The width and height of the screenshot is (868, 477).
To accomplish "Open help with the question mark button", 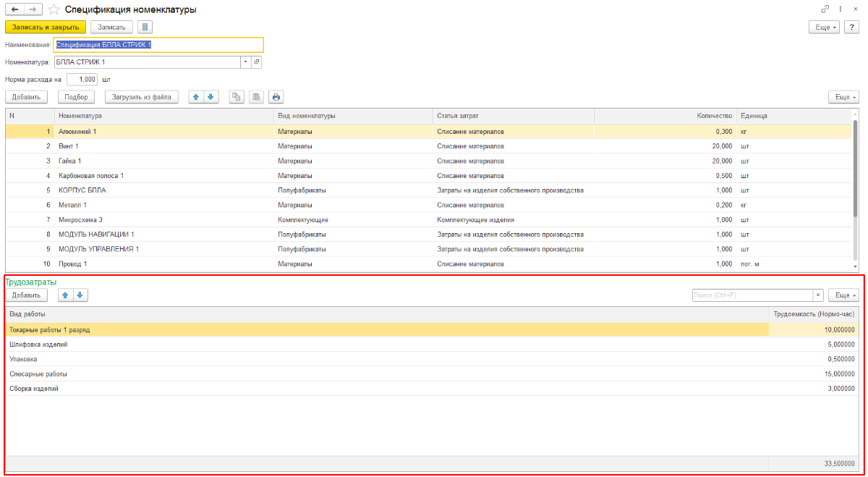I will point(851,27).
